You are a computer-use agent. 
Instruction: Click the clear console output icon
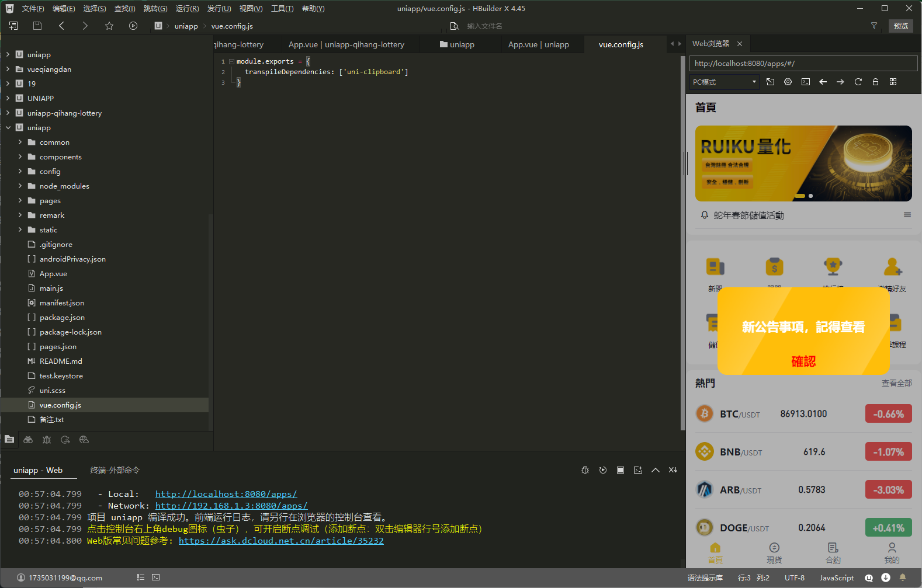click(673, 470)
